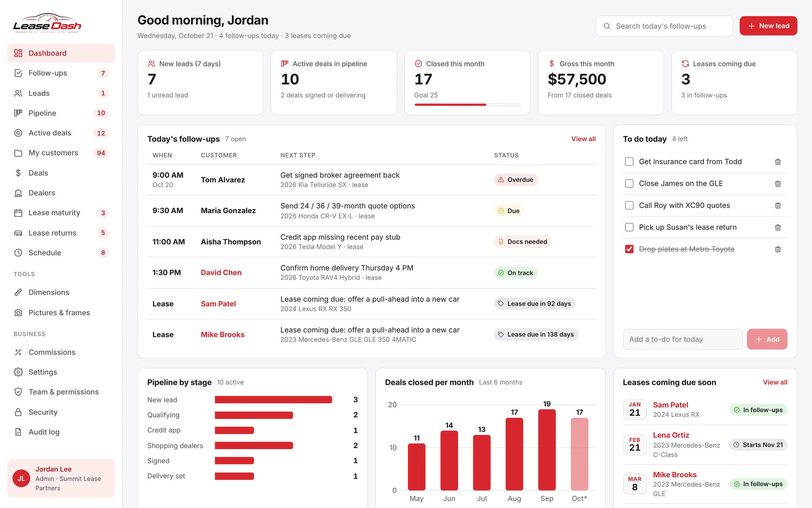Click the Closed this month goal progress bar

click(467, 105)
